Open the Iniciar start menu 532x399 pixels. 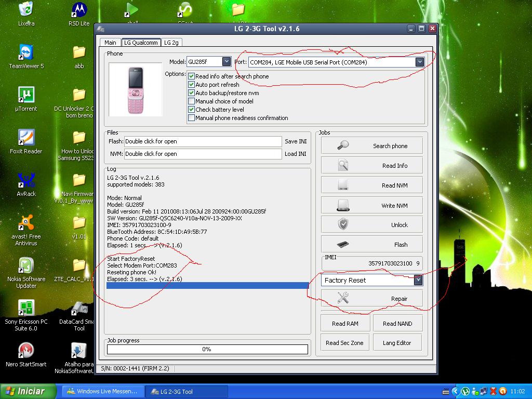coord(28,391)
